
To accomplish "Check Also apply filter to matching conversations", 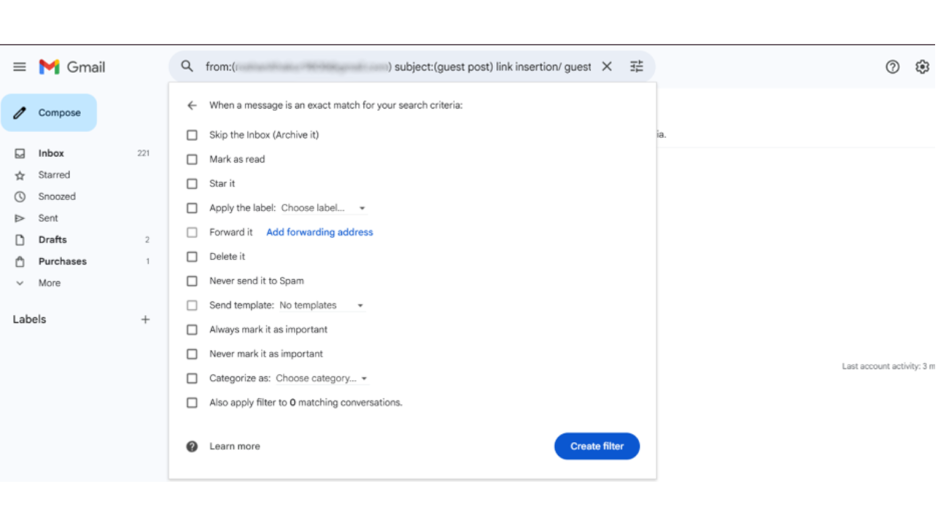I will tap(192, 403).
